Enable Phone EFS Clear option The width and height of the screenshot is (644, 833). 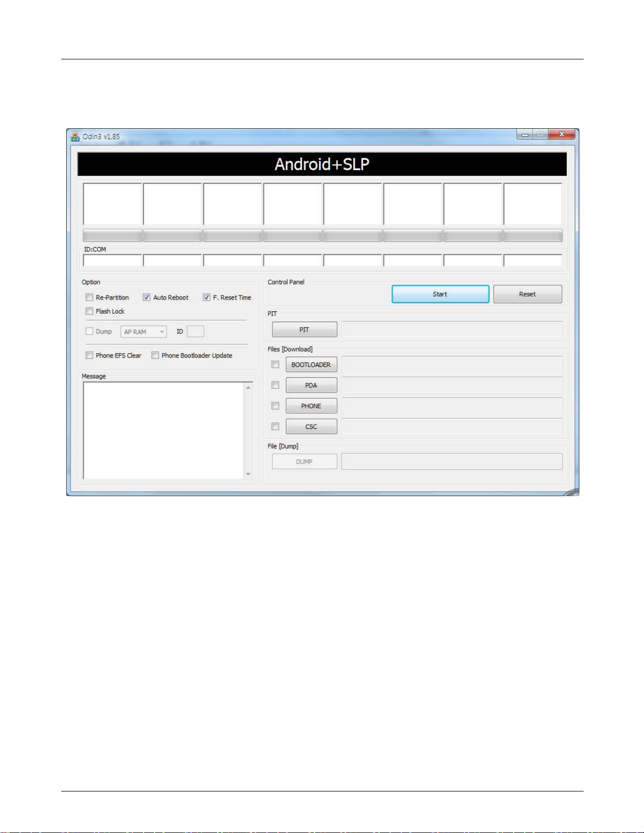pyautogui.click(x=89, y=355)
